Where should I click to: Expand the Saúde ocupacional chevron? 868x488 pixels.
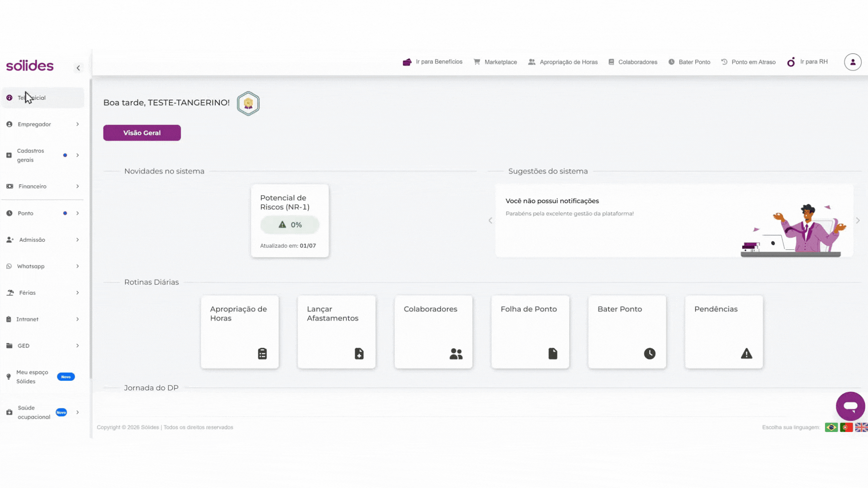78,413
